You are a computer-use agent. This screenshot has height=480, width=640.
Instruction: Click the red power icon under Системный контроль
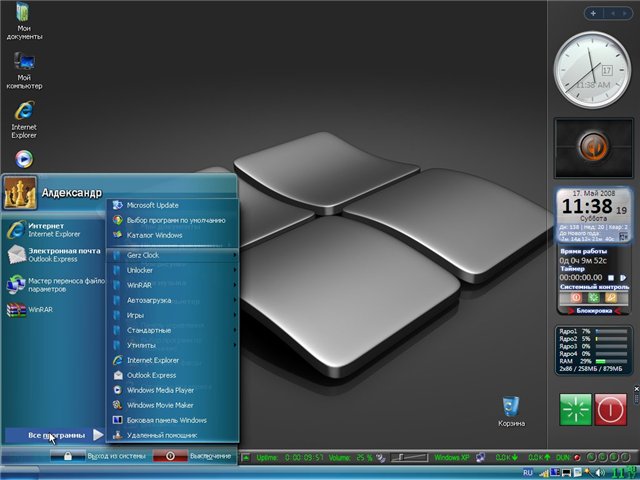[576, 298]
